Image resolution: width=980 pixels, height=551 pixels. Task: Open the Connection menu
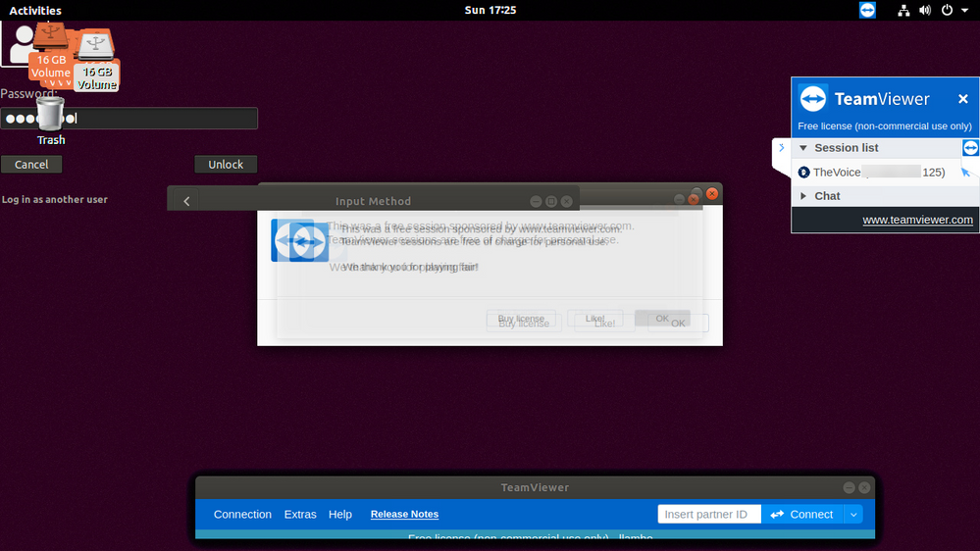(x=242, y=514)
